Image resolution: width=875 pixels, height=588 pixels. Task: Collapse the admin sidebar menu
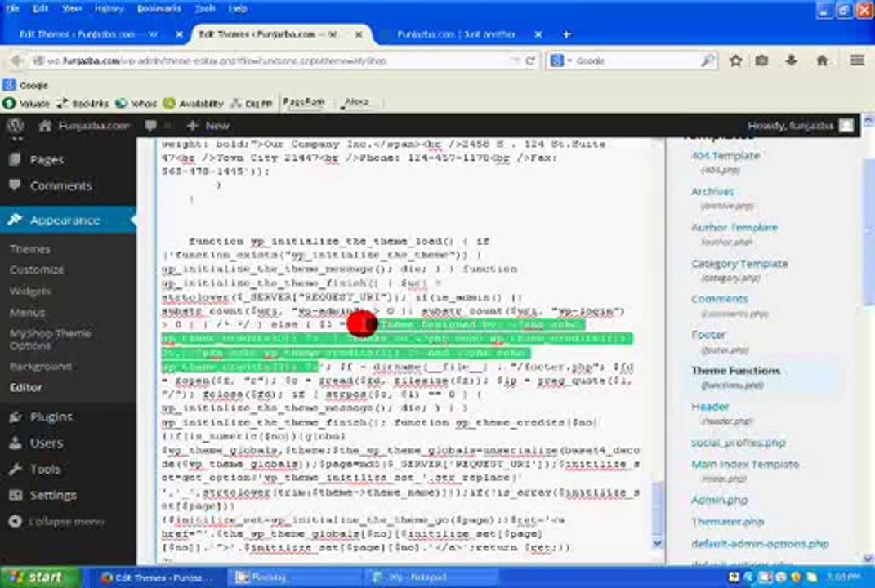tap(57, 522)
